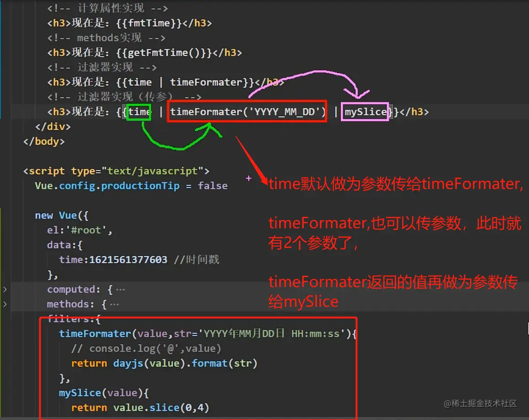Expand the folded methods block arrow
Viewport: 529px width, 420px height.
pyautogui.click(x=5, y=304)
